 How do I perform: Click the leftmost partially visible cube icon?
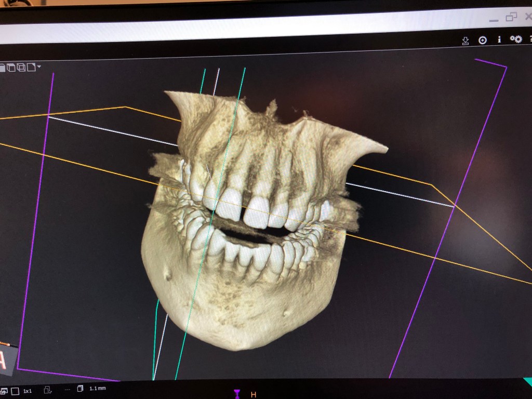tap(2, 68)
